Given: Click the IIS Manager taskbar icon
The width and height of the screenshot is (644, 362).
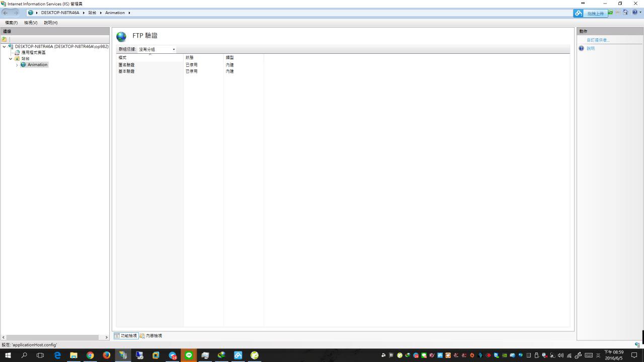Looking at the screenshot, I should [x=123, y=355].
